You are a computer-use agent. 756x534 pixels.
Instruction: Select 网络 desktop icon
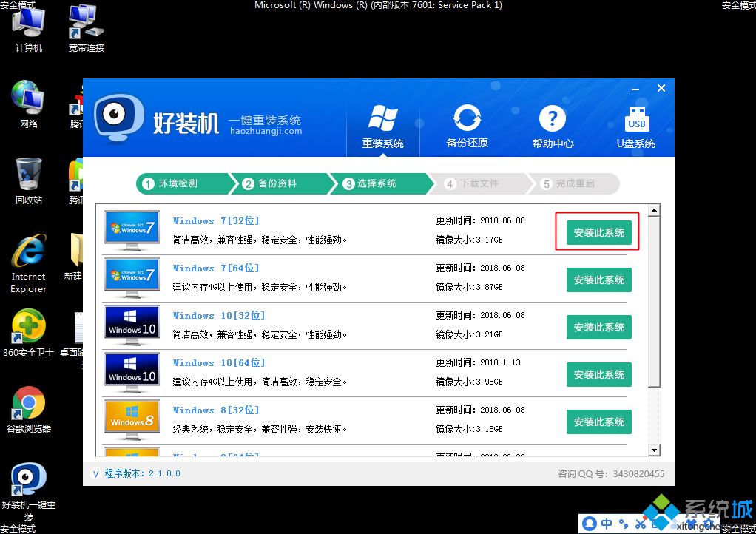(x=28, y=104)
